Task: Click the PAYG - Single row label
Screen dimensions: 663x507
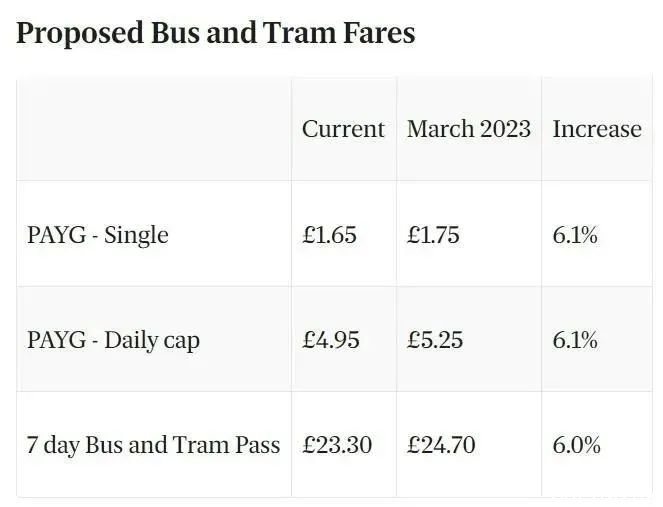Action: click(98, 235)
